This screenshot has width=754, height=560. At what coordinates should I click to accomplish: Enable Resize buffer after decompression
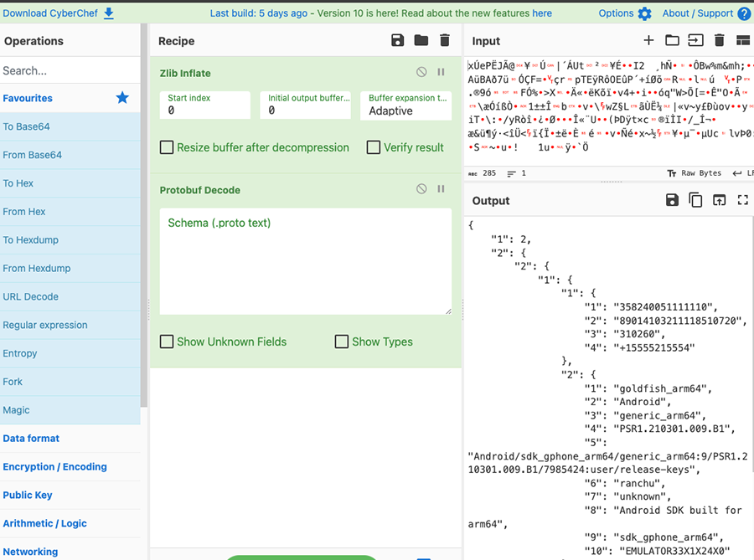(x=168, y=147)
